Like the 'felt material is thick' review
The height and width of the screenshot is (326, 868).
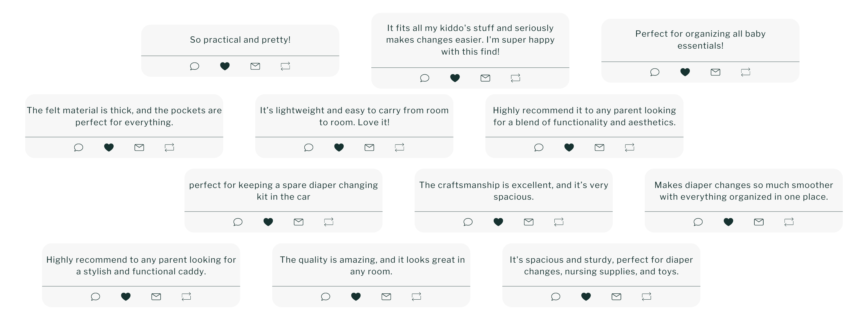pos(109,148)
